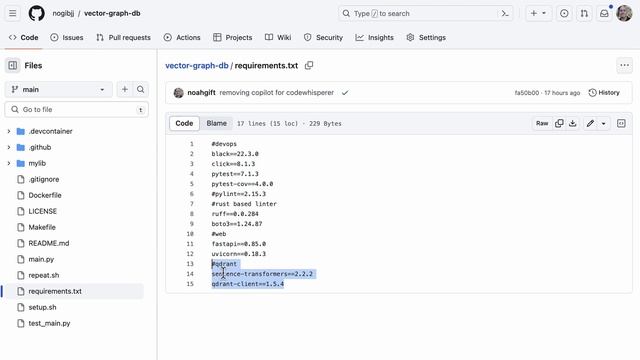The width and height of the screenshot is (640, 360).
Task: Search files with magnifier button
Action: coord(140,89)
